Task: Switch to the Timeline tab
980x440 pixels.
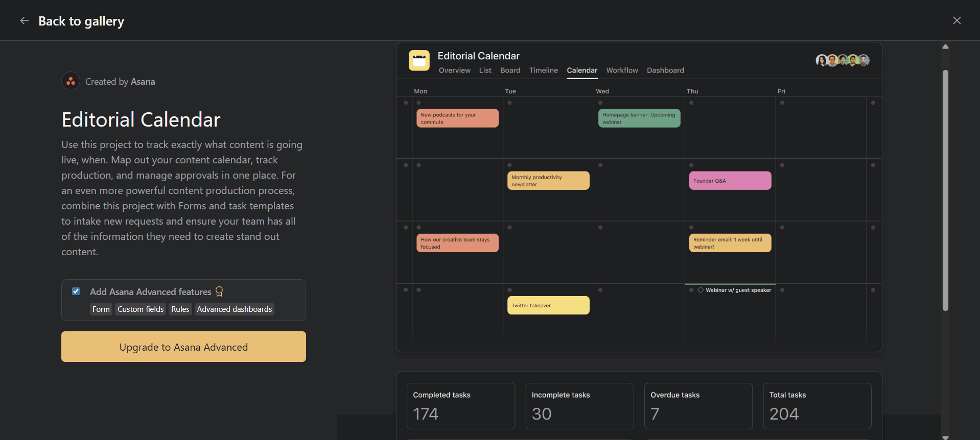Action: point(543,70)
